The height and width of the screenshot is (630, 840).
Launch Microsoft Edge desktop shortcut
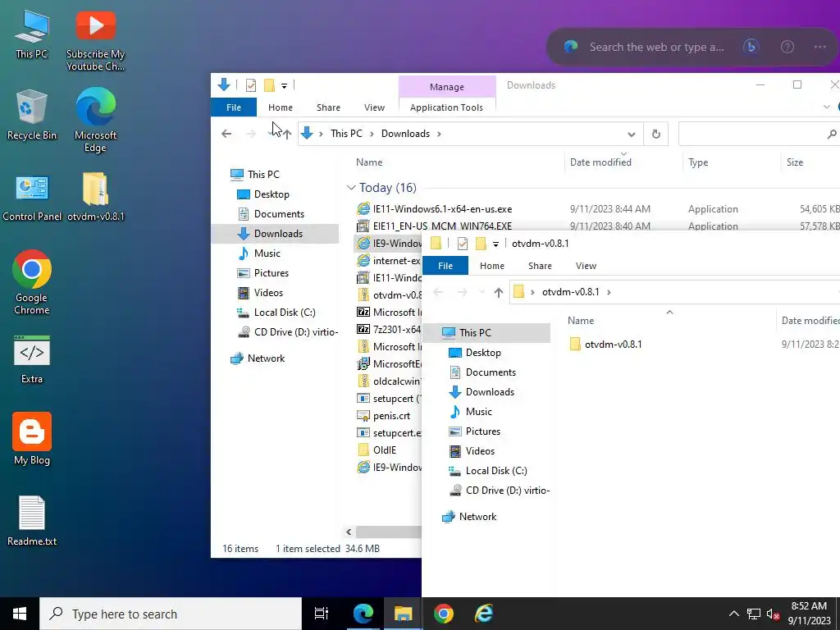[x=95, y=120]
